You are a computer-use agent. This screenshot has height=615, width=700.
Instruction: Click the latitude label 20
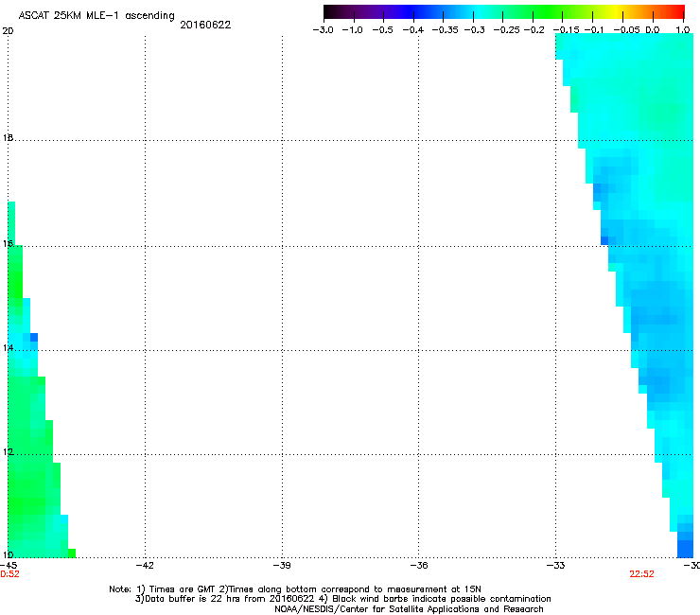click(8, 31)
